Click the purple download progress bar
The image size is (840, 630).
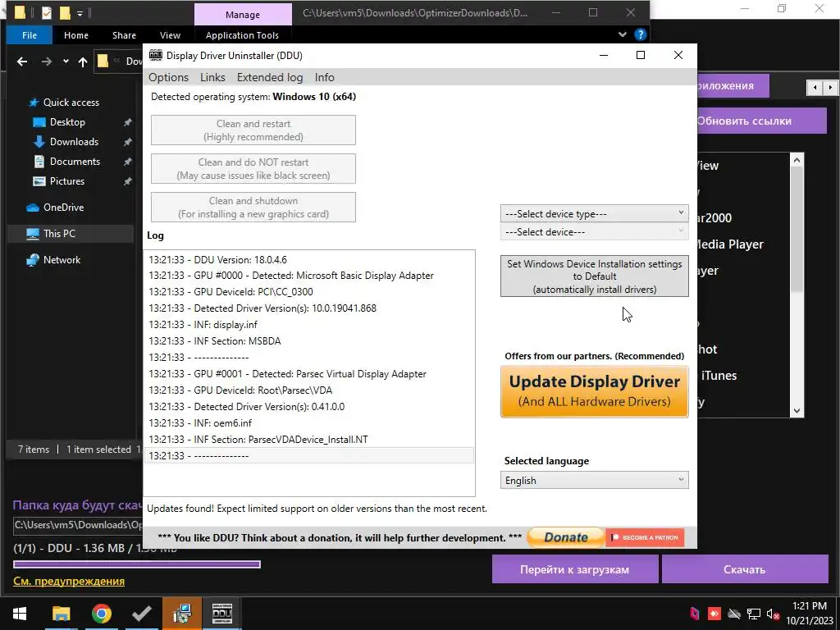(137, 564)
